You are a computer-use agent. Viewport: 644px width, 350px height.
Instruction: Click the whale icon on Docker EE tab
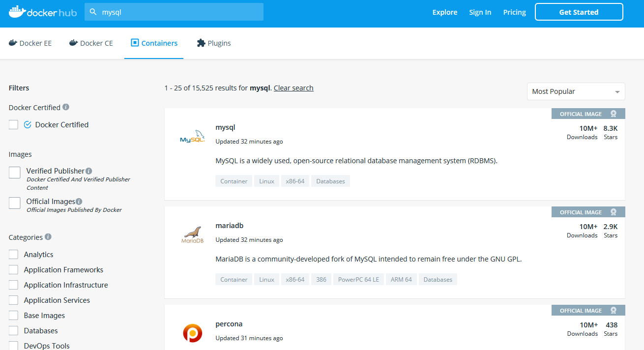[x=13, y=43]
